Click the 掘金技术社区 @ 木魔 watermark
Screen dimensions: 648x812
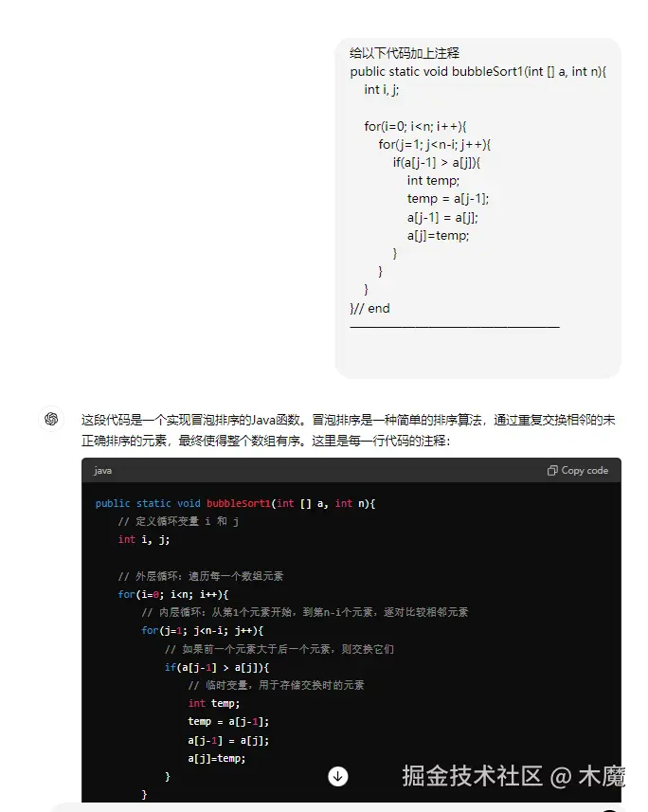pyautogui.click(x=513, y=776)
